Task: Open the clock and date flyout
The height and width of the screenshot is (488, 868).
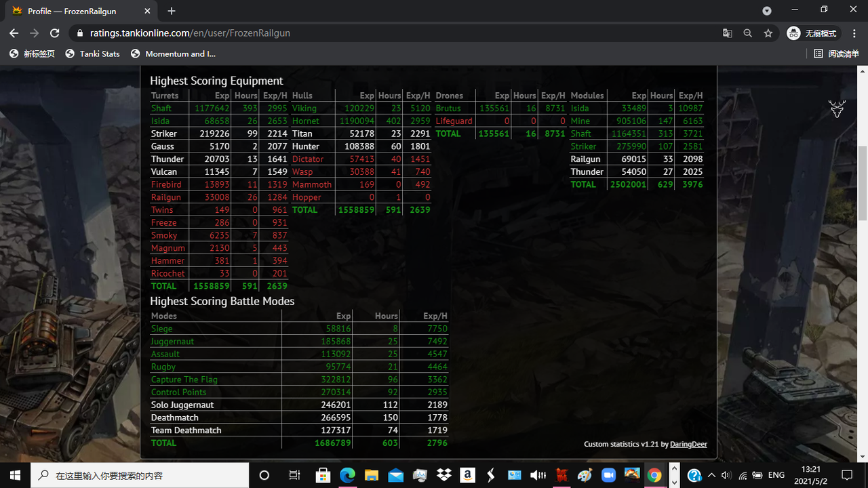Action: pos(811,475)
